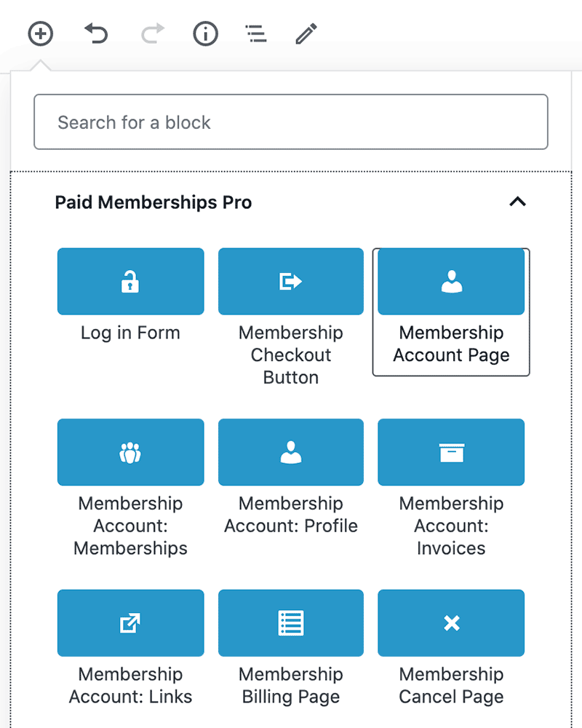Select the Membership Account Page block
582x728 pixels.
pos(451,312)
